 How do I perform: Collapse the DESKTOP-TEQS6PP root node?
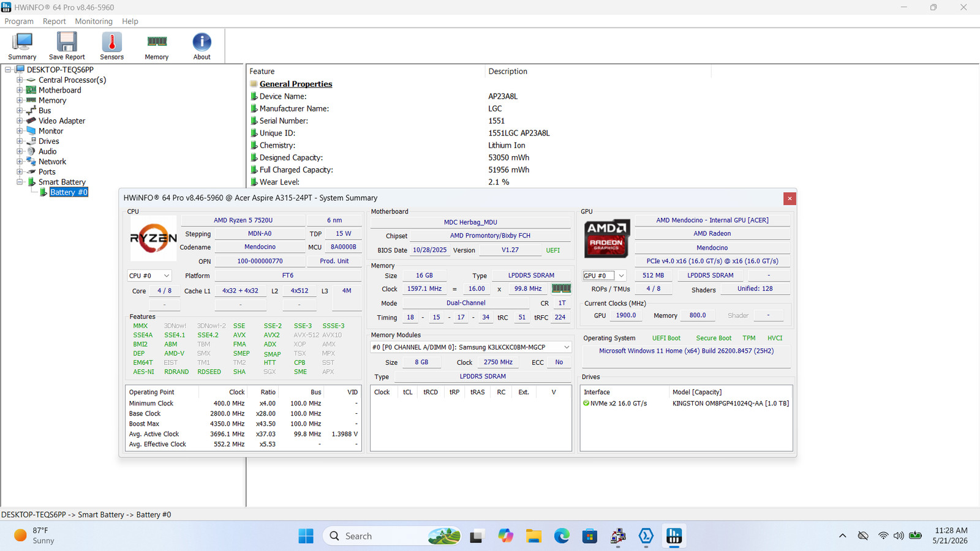pos(8,70)
